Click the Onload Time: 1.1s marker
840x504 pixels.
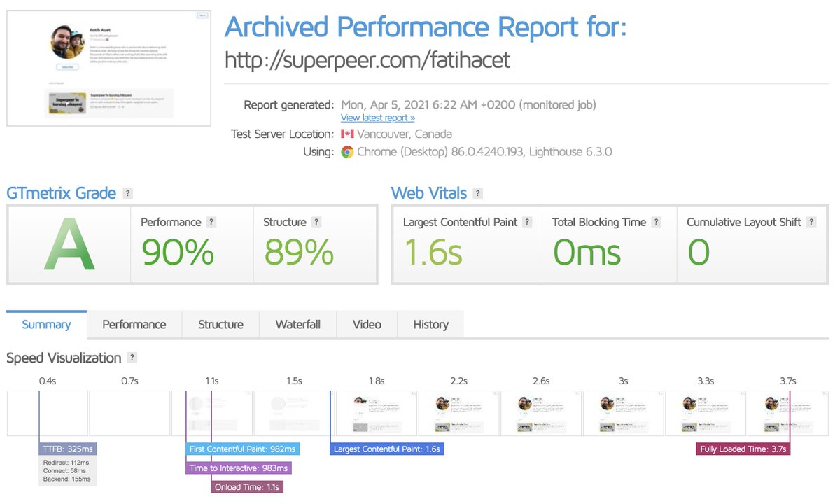tap(247, 486)
